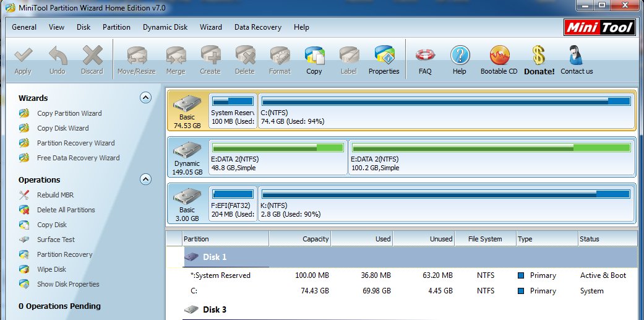Click Wipe Disk operation
This screenshot has width=644, height=320.
coord(52,269)
